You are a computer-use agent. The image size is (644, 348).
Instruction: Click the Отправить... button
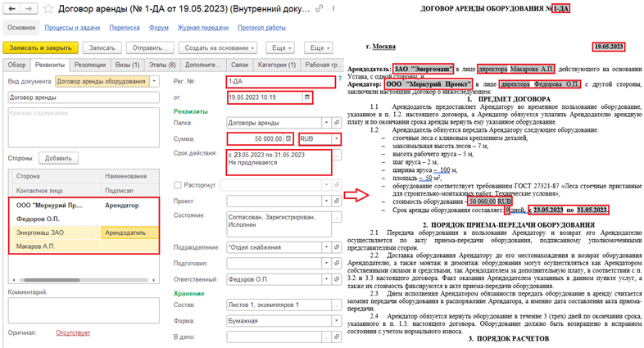click(x=150, y=47)
